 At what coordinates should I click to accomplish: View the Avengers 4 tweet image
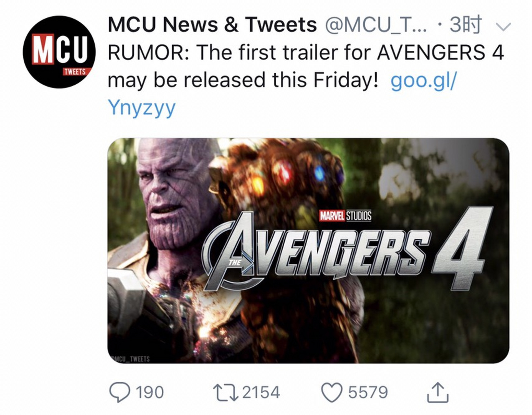pos(308,251)
